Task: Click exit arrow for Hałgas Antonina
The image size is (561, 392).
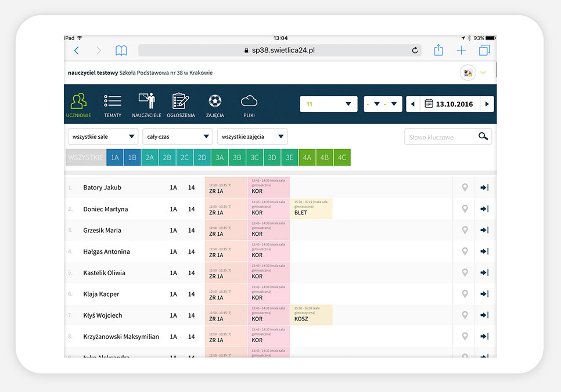Action: pyautogui.click(x=484, y=251)
